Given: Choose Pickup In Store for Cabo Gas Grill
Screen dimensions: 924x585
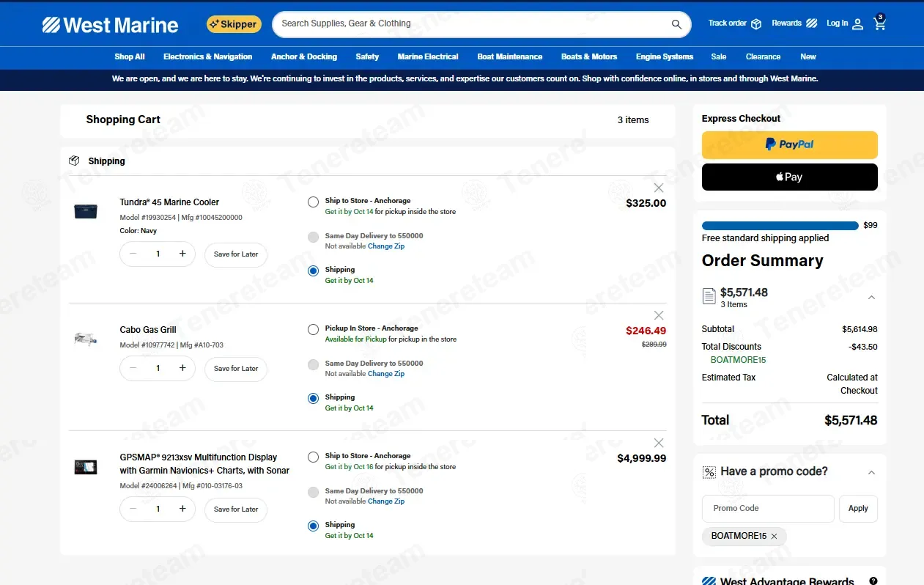Looking at the screenshot, I should coord(314,330).
